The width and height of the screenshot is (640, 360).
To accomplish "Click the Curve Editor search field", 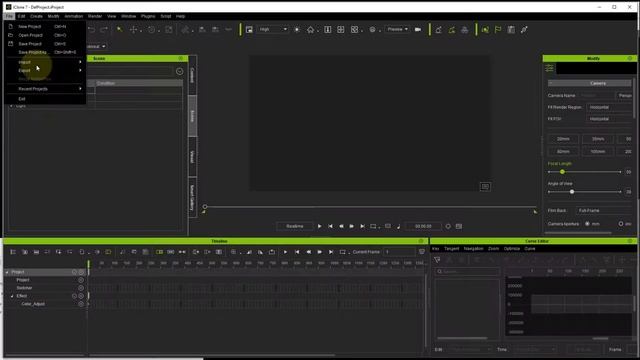I will pos(468,271).
